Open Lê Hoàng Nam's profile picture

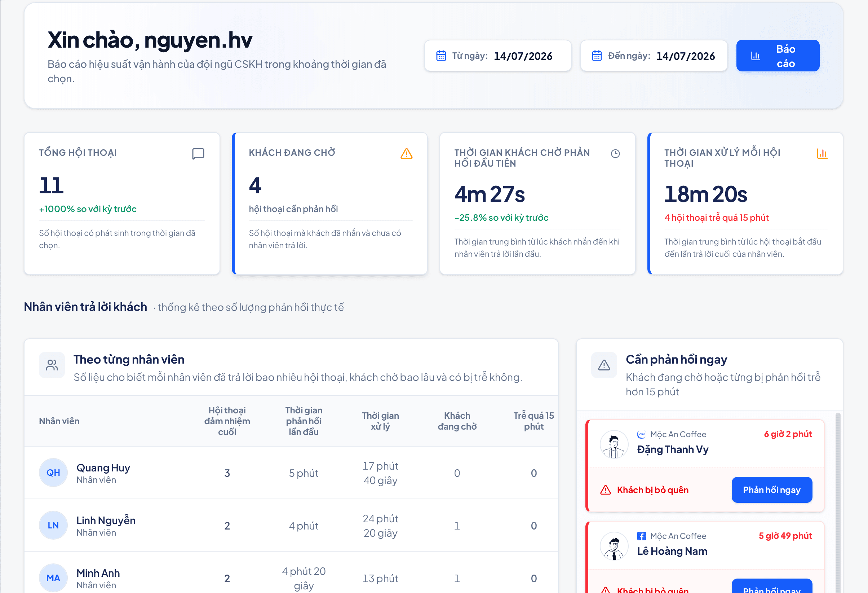pyautogui.click(x=614, y=546)
